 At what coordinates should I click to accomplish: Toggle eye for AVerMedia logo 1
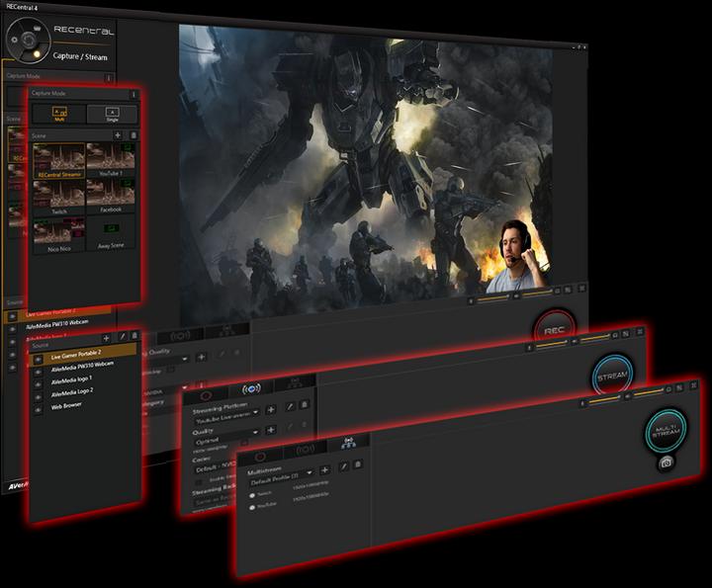(x=39, y=384)
